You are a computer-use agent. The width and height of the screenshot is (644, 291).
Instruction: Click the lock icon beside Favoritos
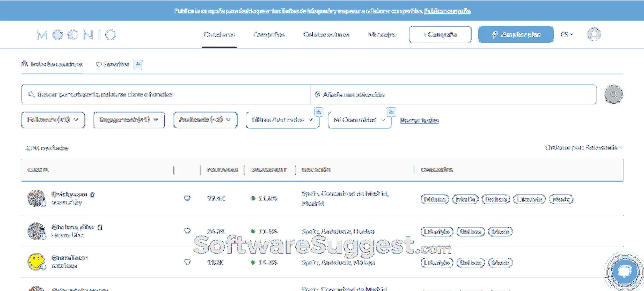coord(138,64)
